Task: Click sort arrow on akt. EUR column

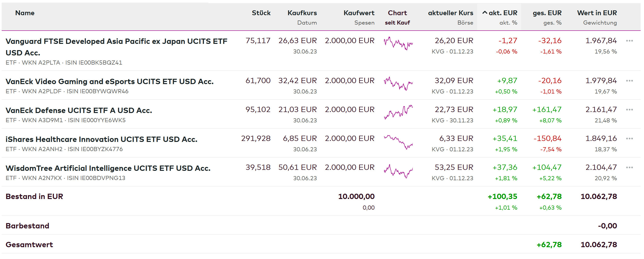Action: (x=484, y=13)
